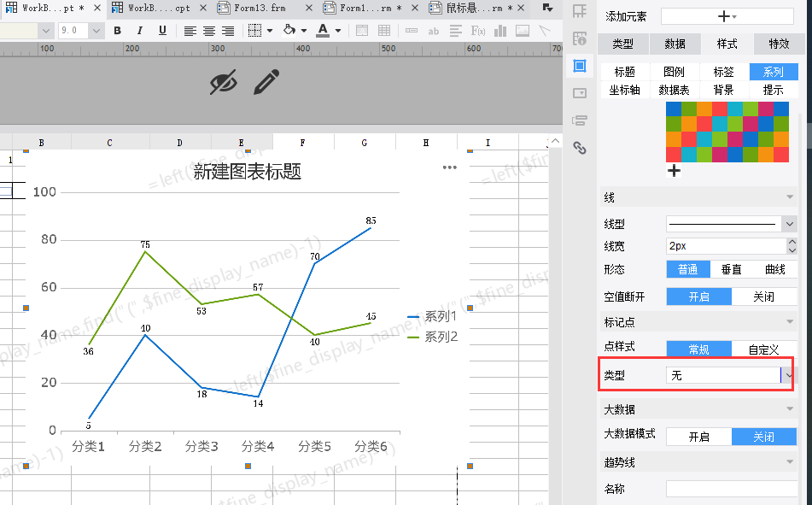Turn on 空值断开 with 开启
The image size is (812, 505).
click(x=698, y=297)
